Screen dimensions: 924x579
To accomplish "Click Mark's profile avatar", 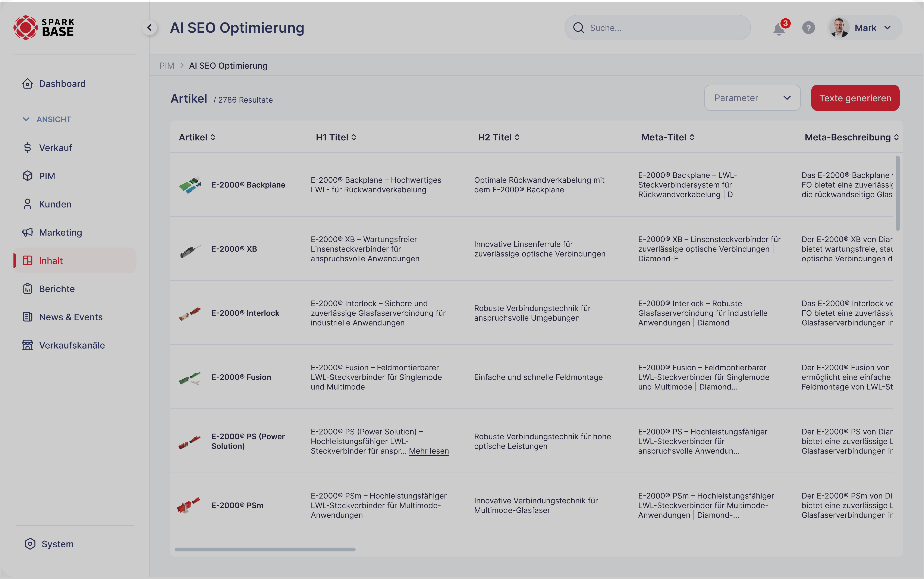I will (x=839, y=28).
